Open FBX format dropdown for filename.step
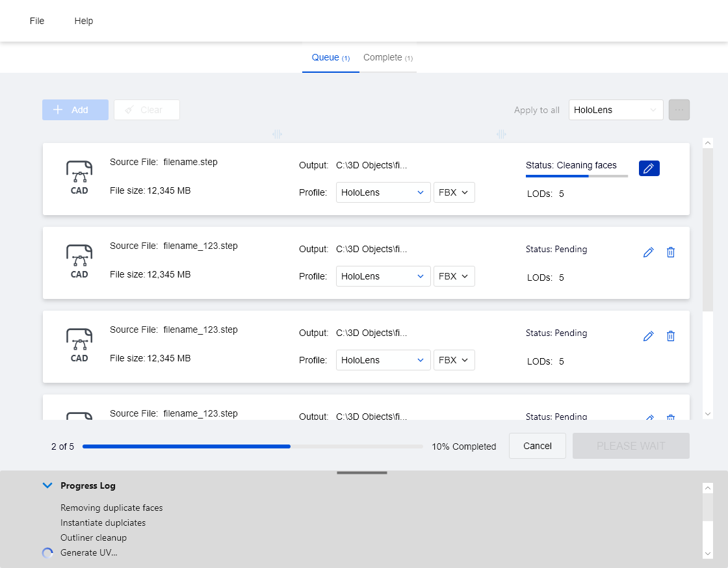 pyautogui.click(x=454, y=192)
